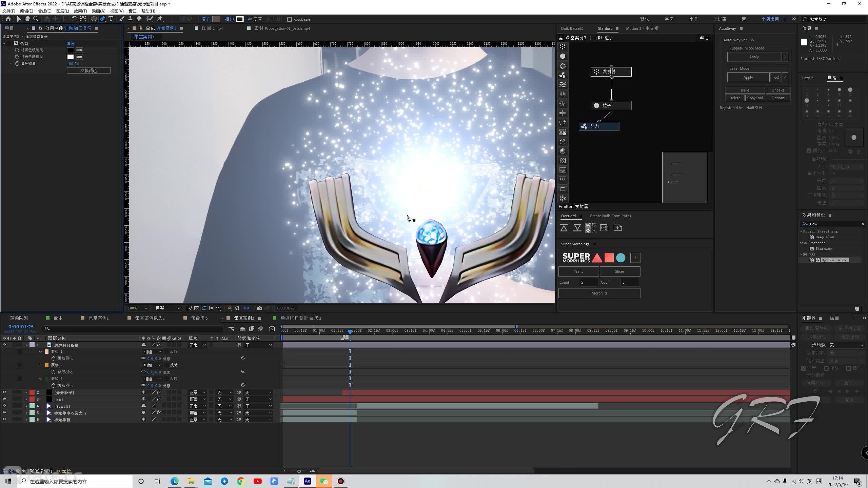The height and width of the screenshot is (488, 868).
Task: Select the Eraser tool
Action: (x=139, y=19)
